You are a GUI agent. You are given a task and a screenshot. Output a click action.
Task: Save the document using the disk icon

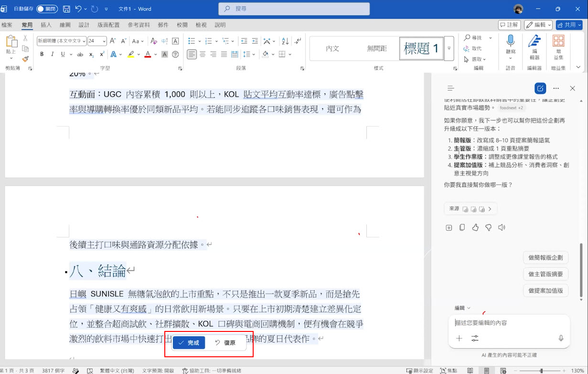[66, 9]
